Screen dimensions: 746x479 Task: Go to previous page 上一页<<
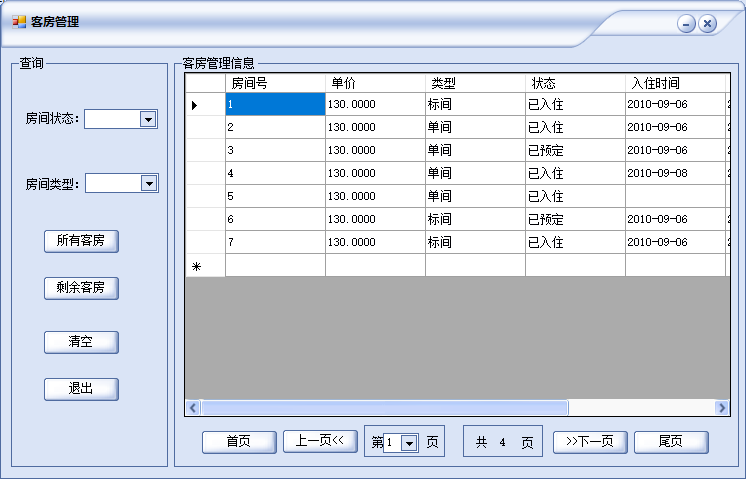tap(320, 441)
